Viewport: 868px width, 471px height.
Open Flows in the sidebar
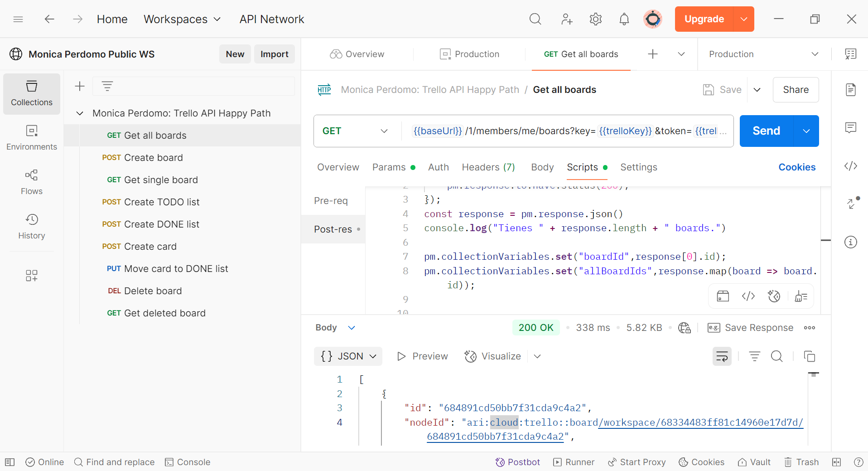(x=32, y=183)
